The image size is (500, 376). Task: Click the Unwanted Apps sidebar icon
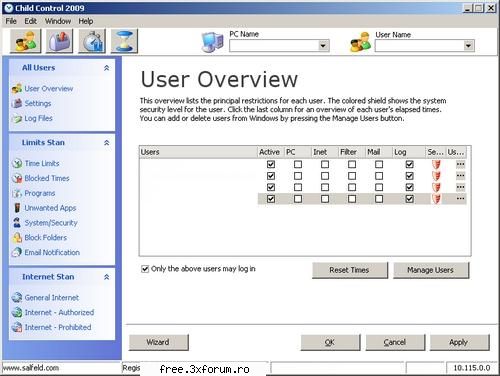17,208
